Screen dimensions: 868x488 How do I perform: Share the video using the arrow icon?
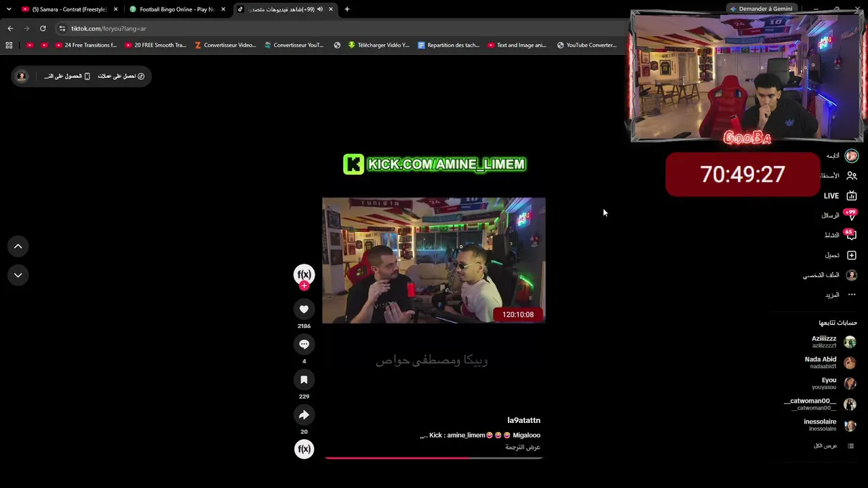pos(304,415)
